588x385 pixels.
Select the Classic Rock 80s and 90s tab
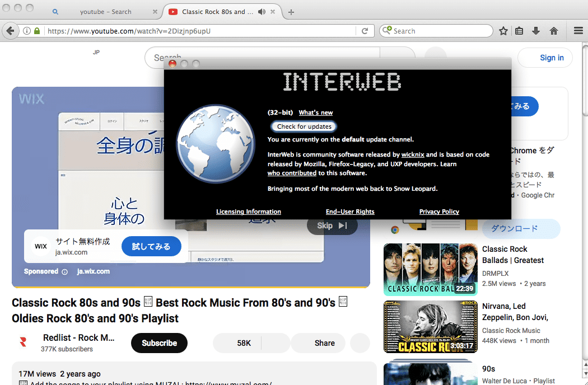(217, 12)
